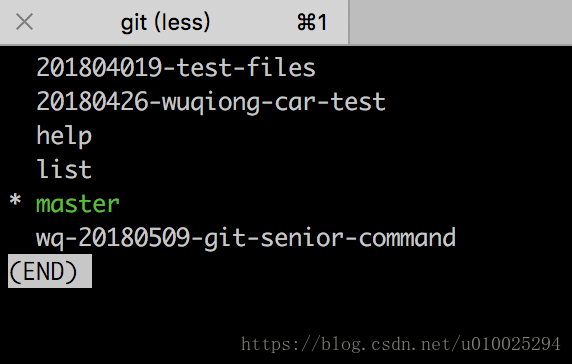Click the 201804019-test-files branch line
572x364 pixels.
[176, 68]
